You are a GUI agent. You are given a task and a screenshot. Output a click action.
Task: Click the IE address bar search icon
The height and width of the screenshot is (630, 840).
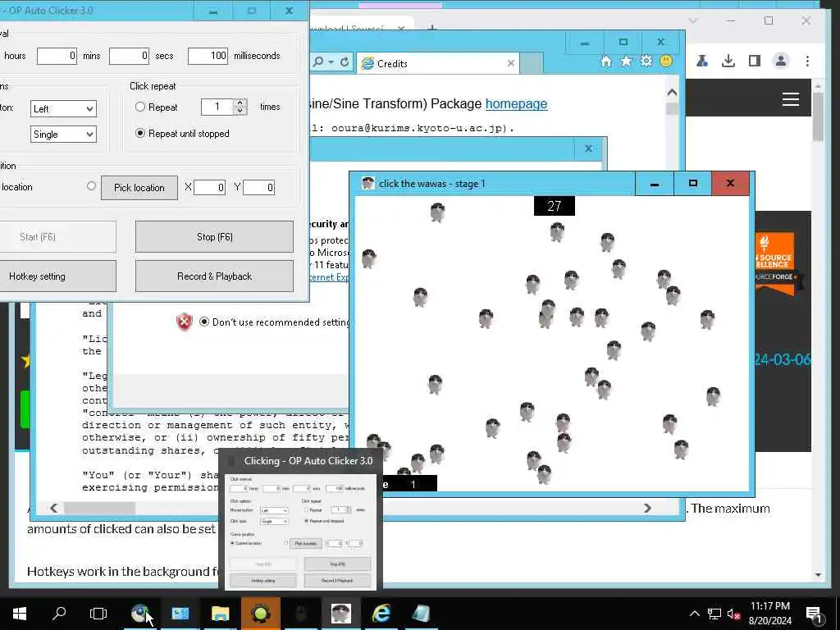pos(318,62)
